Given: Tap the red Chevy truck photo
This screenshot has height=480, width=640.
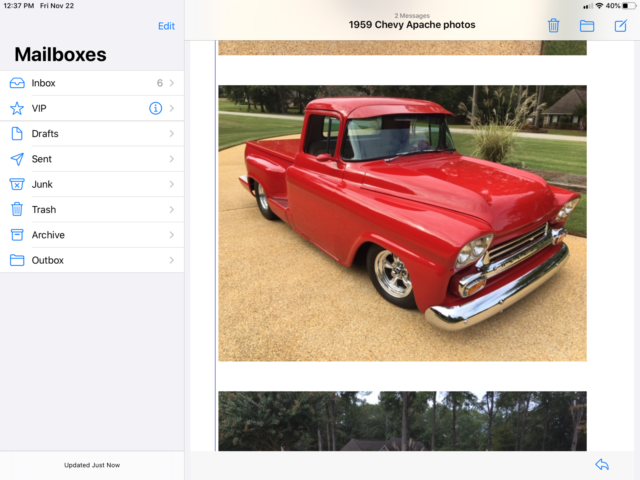Looking at the screenshot, I should tap(402, 223).
